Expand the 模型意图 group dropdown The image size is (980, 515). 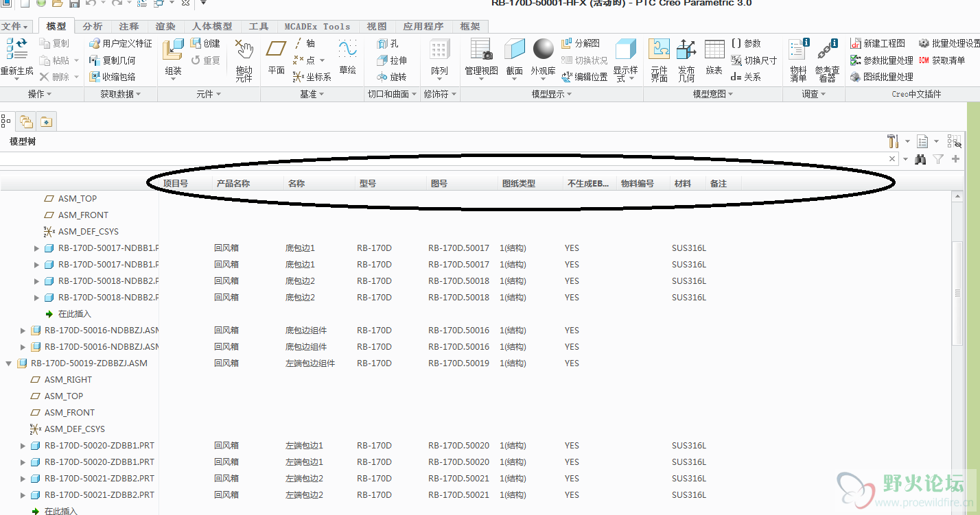coord(713,95)
